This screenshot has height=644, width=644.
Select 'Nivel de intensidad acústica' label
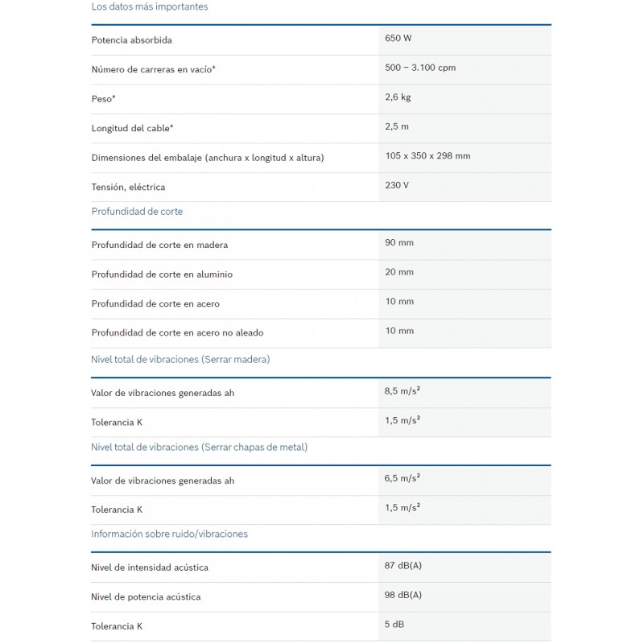click(150, 568)
